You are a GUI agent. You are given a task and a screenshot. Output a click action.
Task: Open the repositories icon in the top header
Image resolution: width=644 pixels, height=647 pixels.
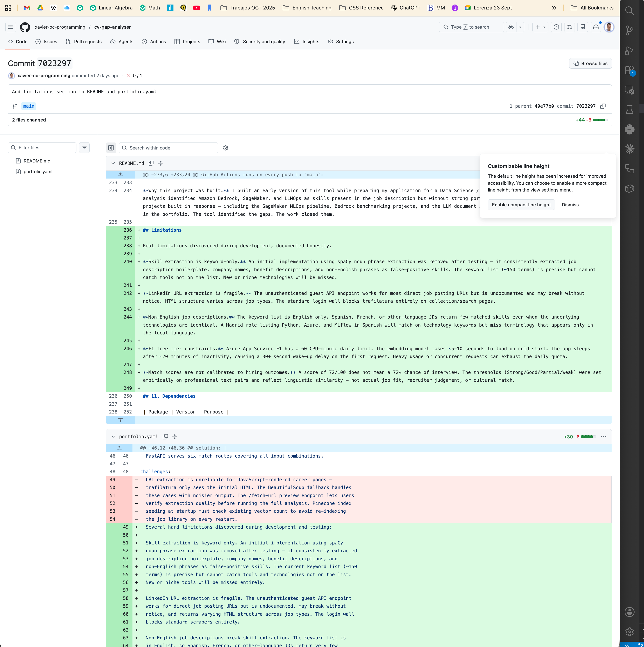click(x=583, y=27)
